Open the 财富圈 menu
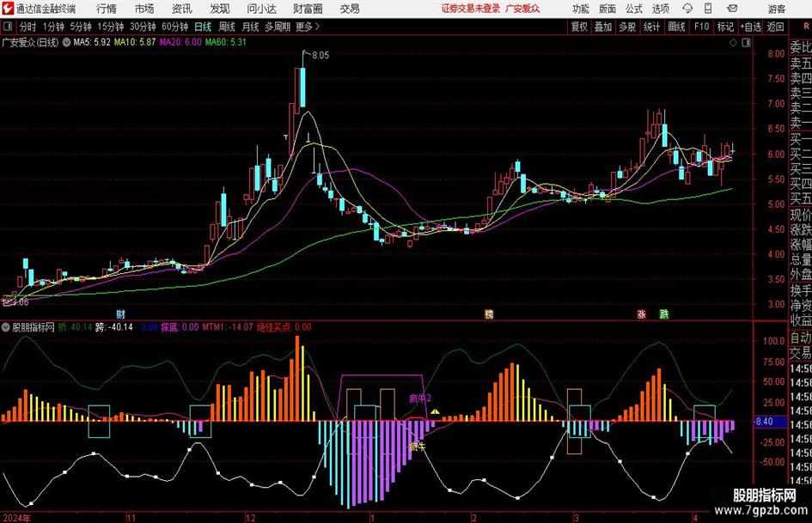This screenshot has height=523, width=812. pos(308,9)
